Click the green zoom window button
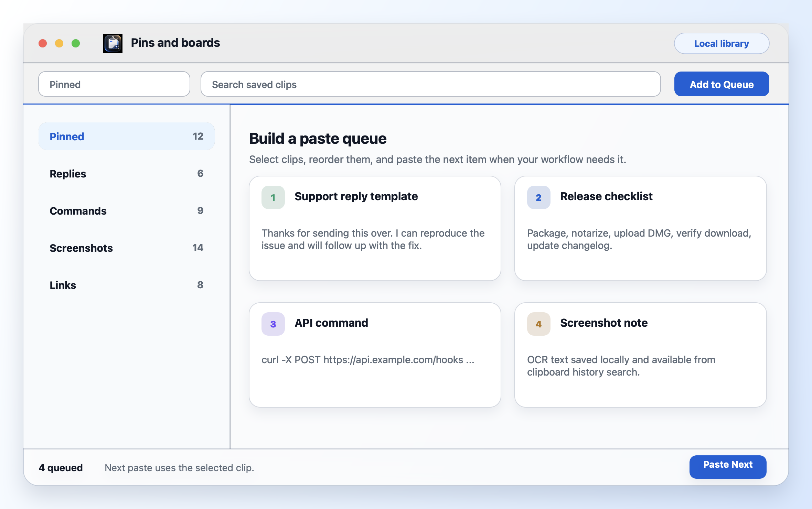812x509 pixels. pyautogui.click(x=76, y=43)
